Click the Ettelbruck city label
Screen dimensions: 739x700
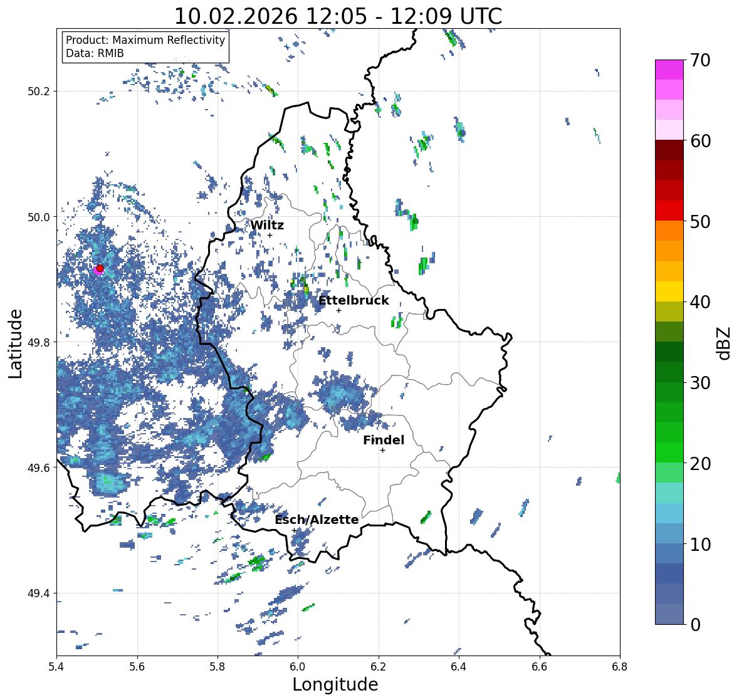pos(354,301)
